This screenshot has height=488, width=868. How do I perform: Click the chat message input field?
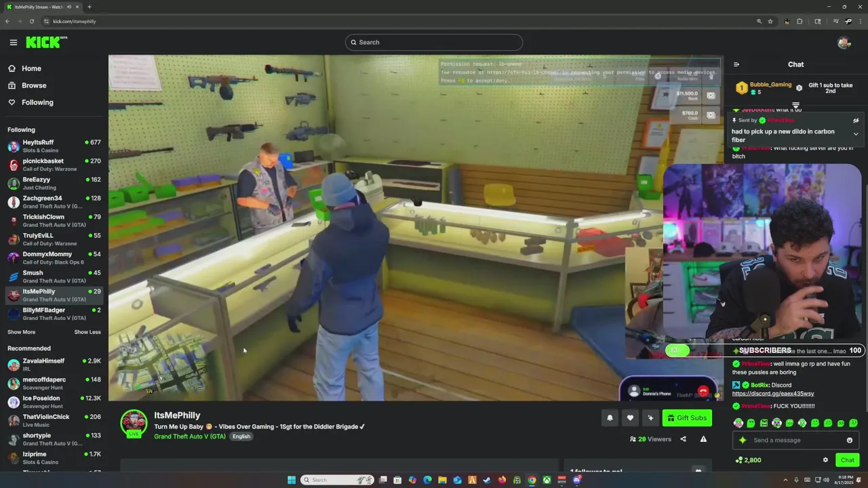coord(797,441)
